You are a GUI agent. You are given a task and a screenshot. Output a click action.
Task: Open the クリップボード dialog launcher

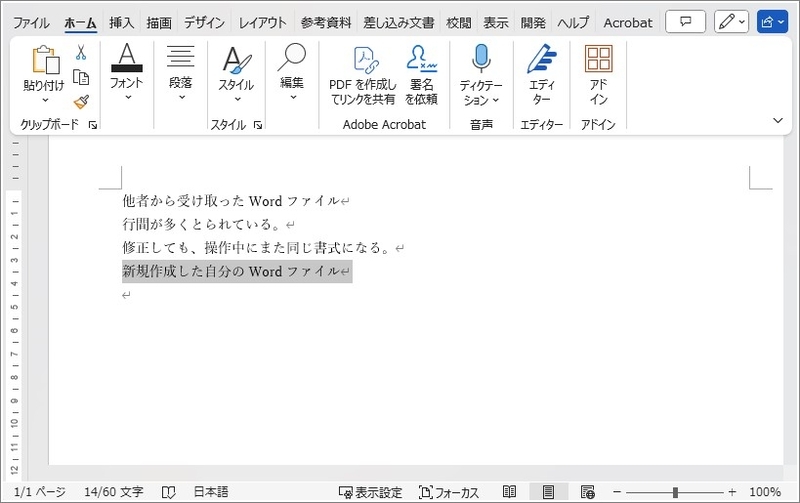coord(93,125)
